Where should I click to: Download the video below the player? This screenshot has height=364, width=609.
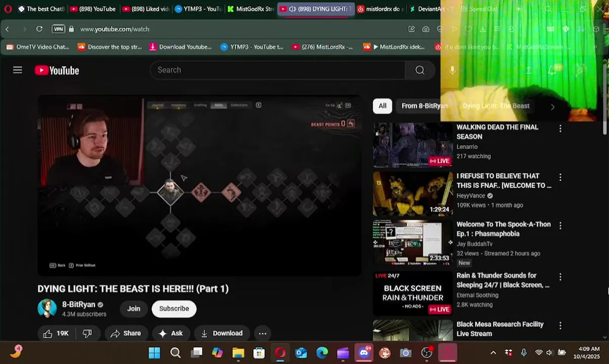click(222, 333)
